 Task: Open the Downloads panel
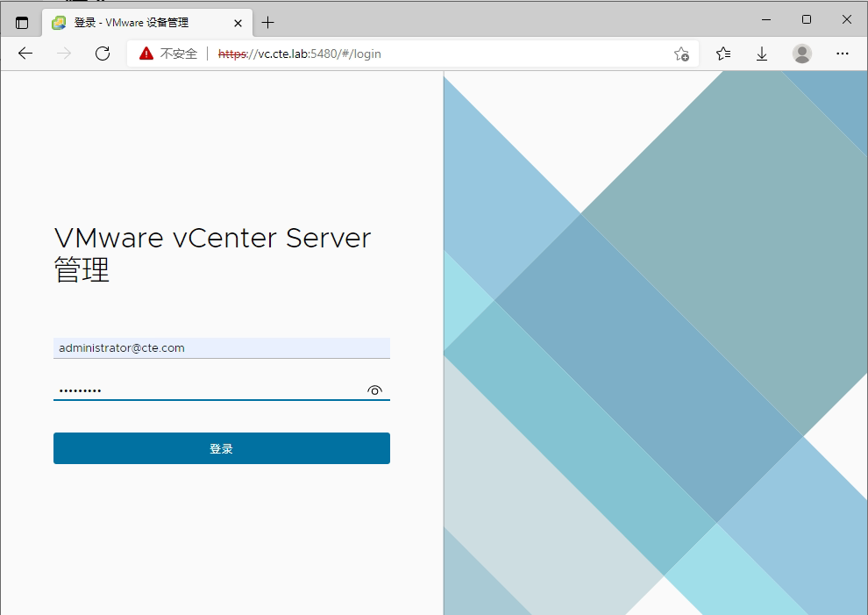[761, 54]
